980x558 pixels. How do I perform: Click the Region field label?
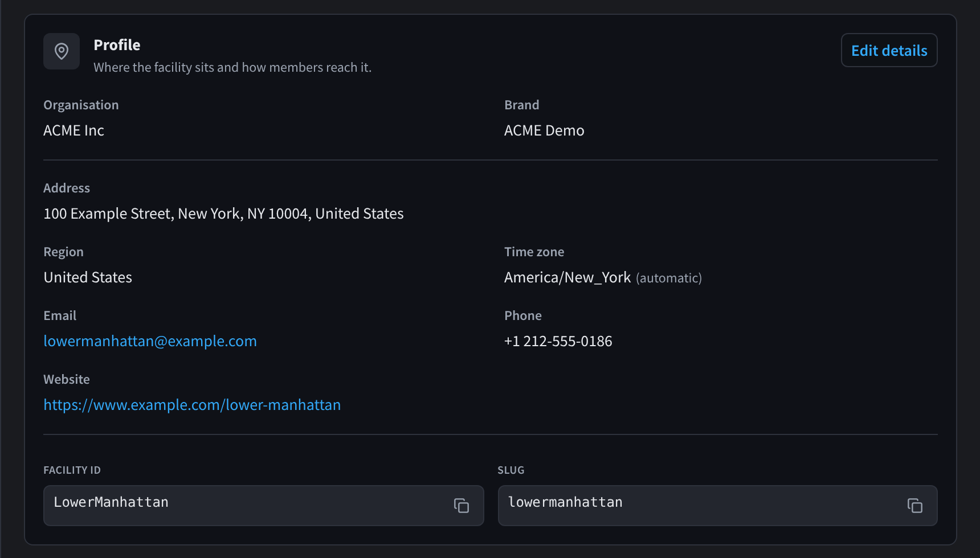pos(64,252)
